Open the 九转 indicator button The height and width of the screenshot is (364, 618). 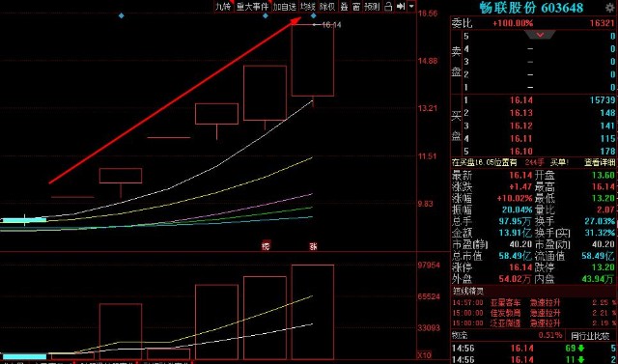224,7
